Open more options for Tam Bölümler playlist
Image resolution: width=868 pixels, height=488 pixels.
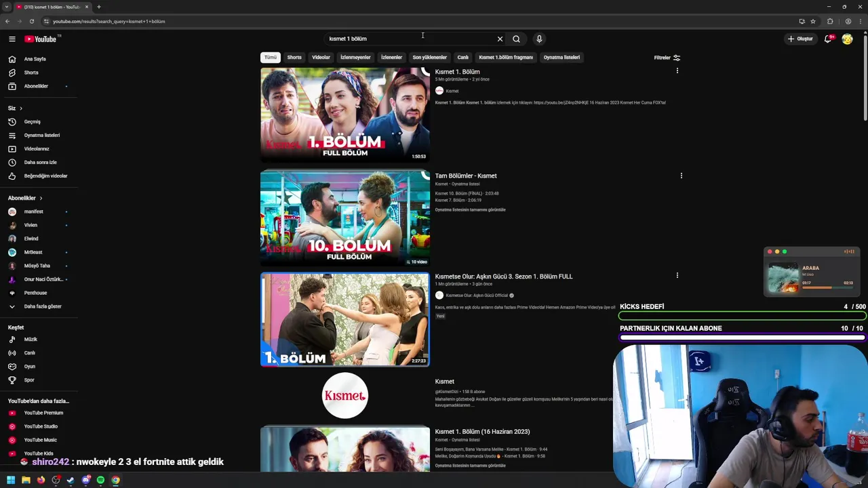coord(681,176)
